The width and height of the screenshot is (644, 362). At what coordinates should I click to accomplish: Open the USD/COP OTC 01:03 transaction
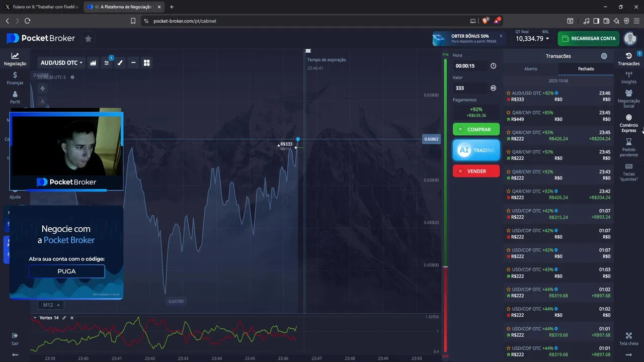click(x=558, y=273)
